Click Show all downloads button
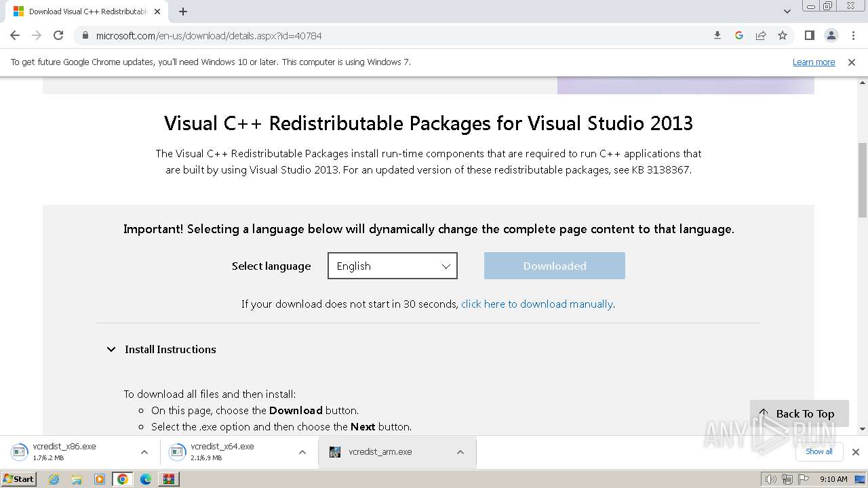 [818, 451]
